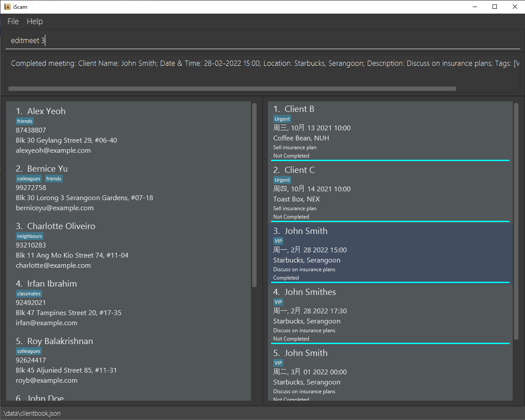Image resolution: width=525 pixels, height=420 pixels.
Task: Click the client list vertical scrollbar
Action: pyautogui.click(x=254, y=195)
